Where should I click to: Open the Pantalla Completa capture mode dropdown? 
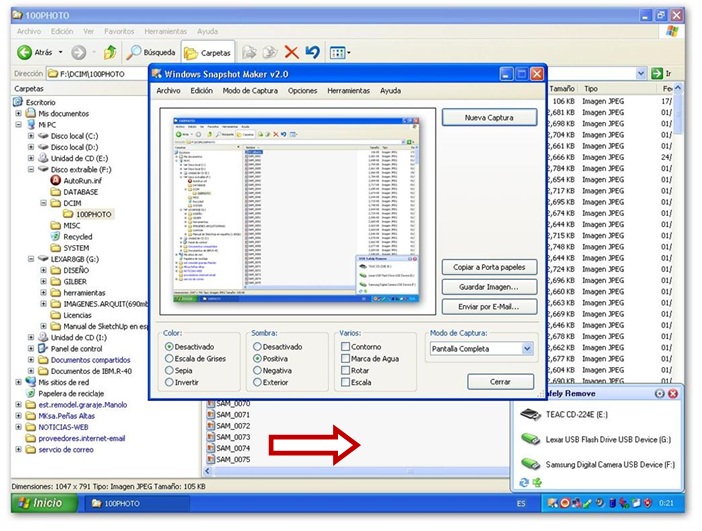527,349
